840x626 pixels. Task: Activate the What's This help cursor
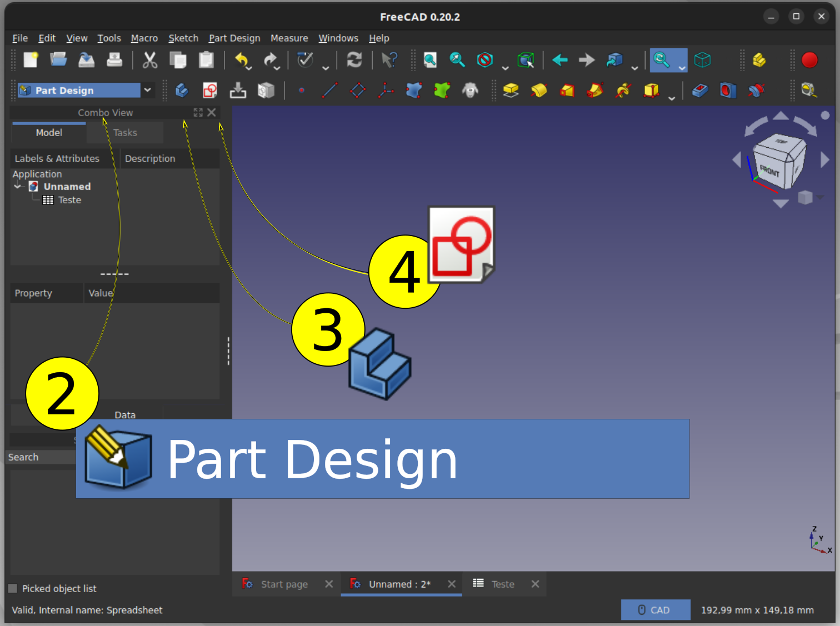(389, 59)
